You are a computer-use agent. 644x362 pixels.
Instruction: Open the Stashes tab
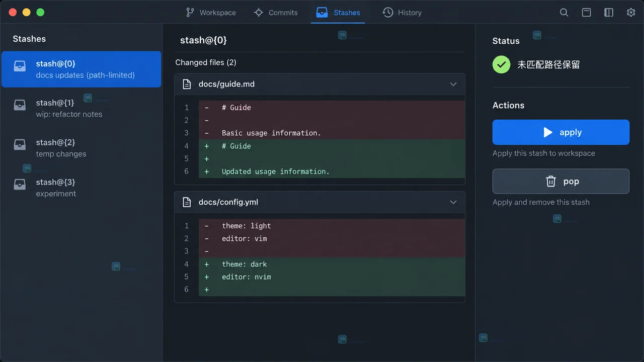[338, 13]
